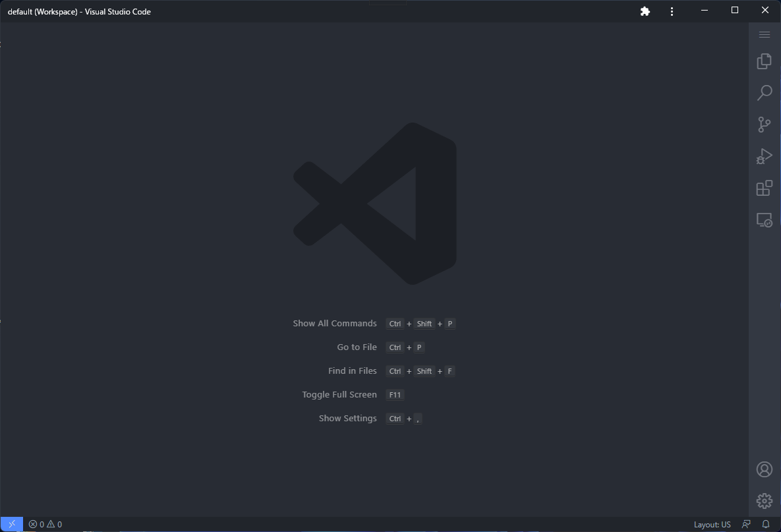781x532 pixels.
Task: Open the Extensions view
Action: pos(764,189)
